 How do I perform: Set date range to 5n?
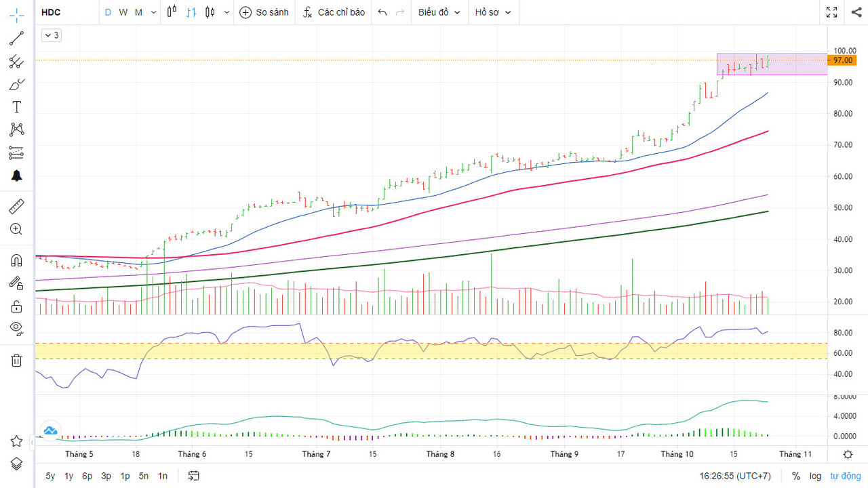[x=144, y=476]
